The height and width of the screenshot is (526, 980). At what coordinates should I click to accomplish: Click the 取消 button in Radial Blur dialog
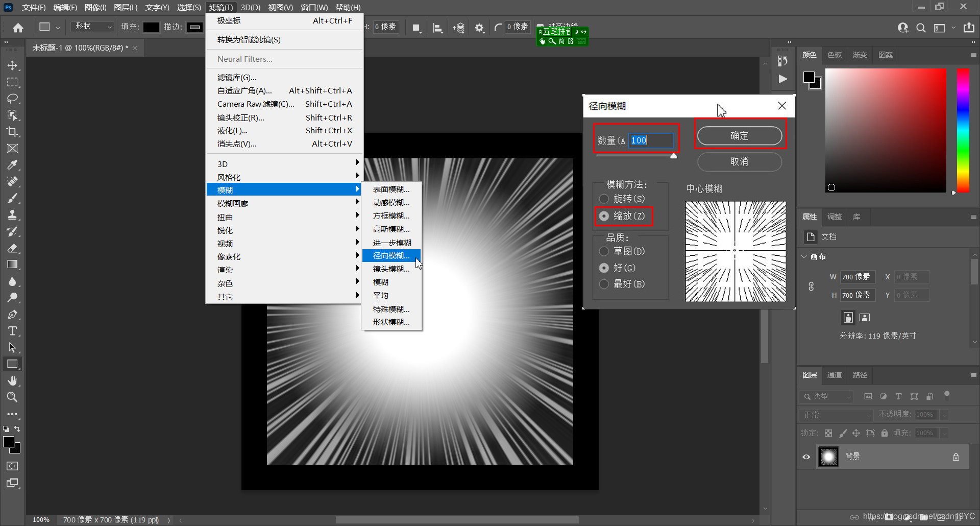(739, 161)
